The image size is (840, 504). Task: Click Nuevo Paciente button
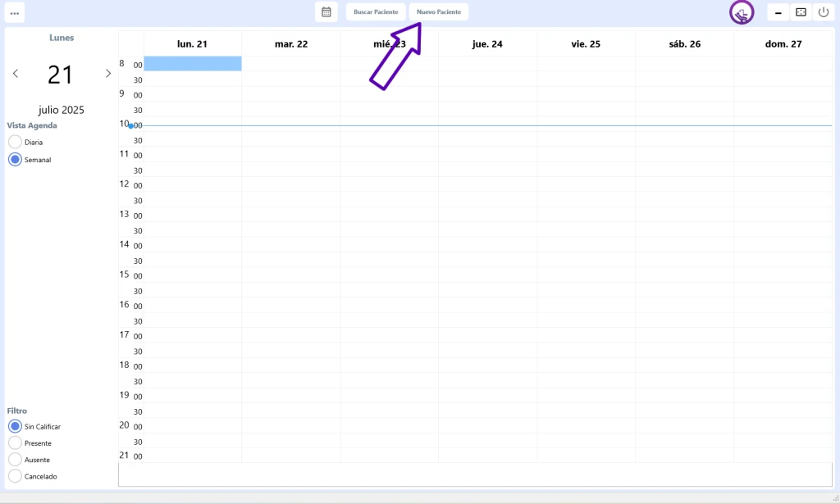[439, 12]
